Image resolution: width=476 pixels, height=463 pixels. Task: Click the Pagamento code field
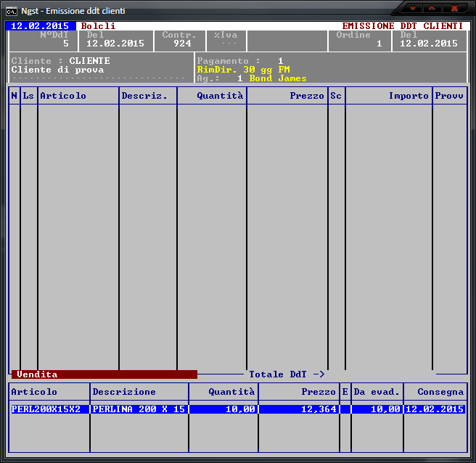tap(280, 61)
